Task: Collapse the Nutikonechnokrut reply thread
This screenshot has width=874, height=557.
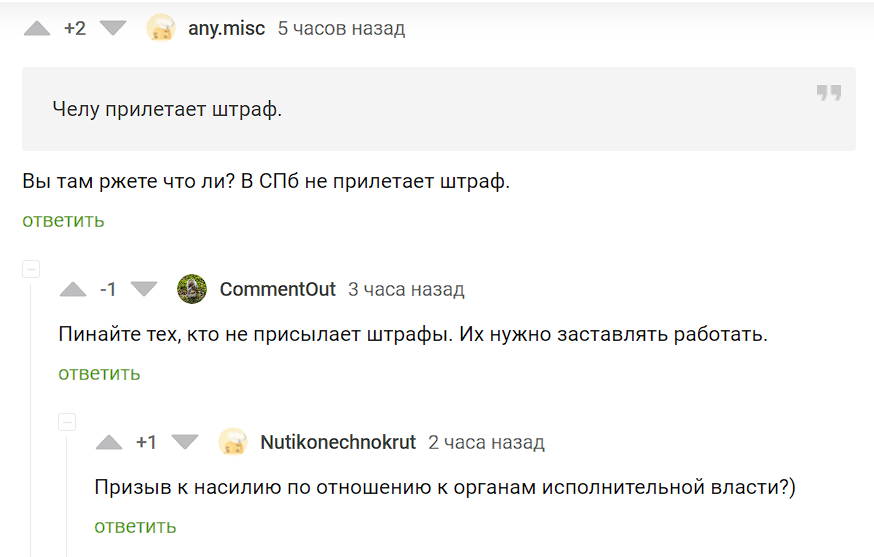Action: tap(67, 421)
